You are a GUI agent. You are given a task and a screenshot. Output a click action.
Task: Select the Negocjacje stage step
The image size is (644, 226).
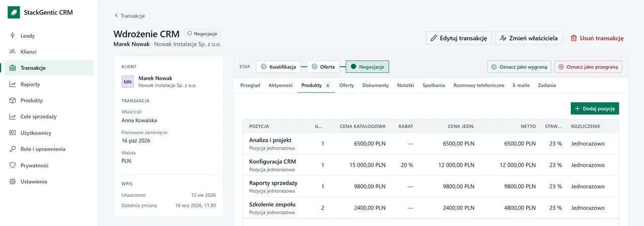(x=367, y=67)
